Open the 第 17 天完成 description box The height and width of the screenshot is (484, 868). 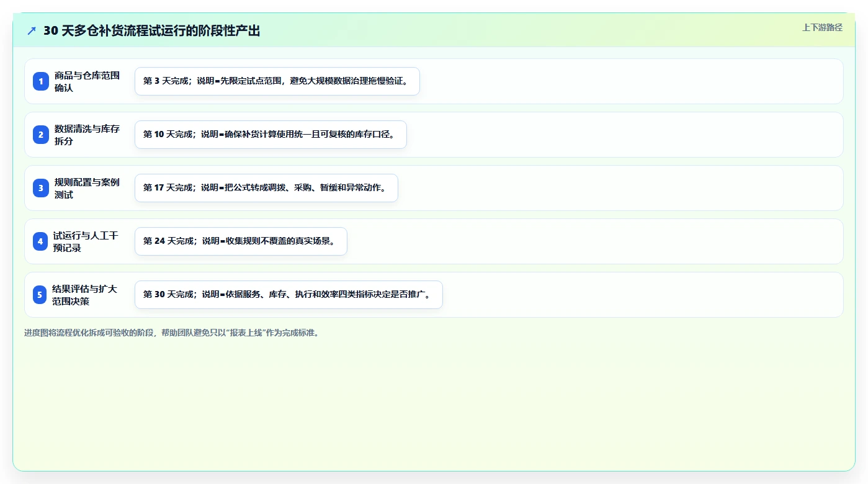coord(266,188)
